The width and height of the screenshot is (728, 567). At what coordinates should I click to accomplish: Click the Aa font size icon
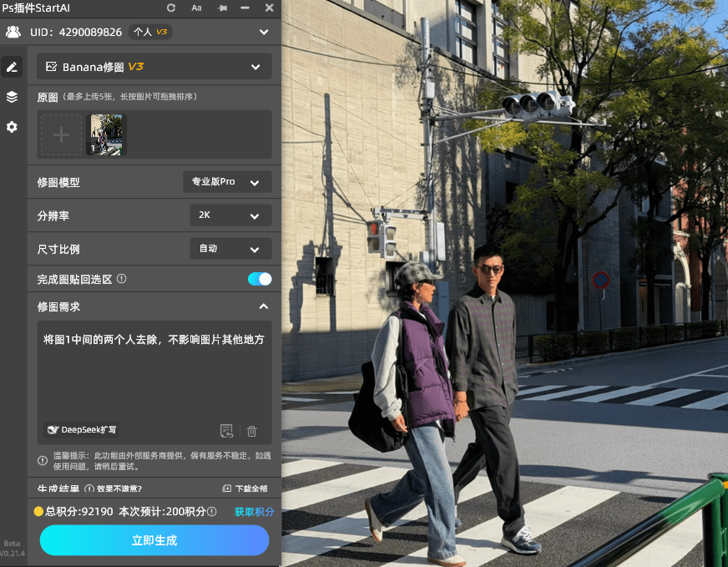pos(195,8)
